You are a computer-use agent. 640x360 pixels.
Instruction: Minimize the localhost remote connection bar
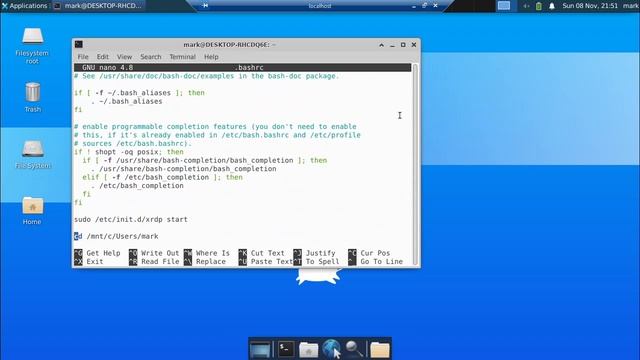click(414, 6)
